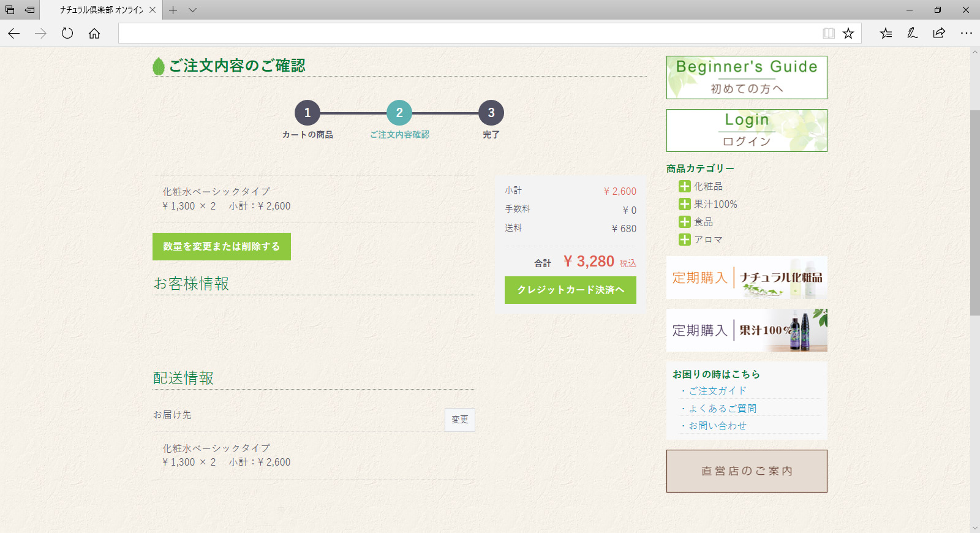Expand the アロマ category

[685, 240]
